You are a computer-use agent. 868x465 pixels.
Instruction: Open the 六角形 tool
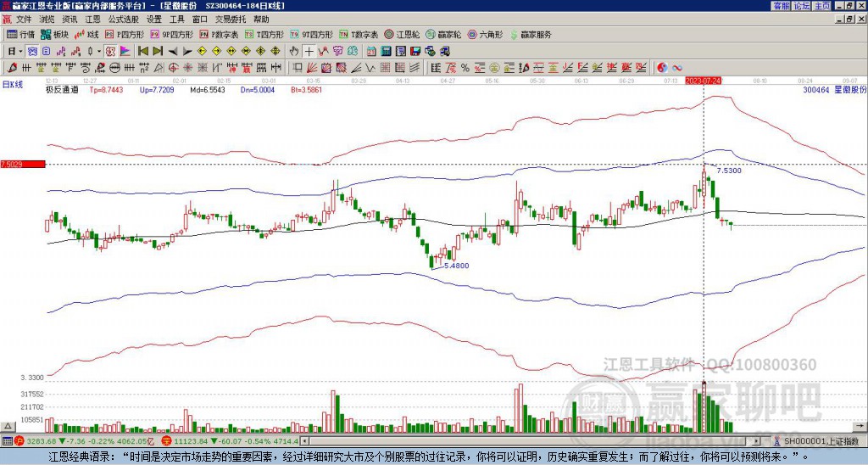point(486,34)
